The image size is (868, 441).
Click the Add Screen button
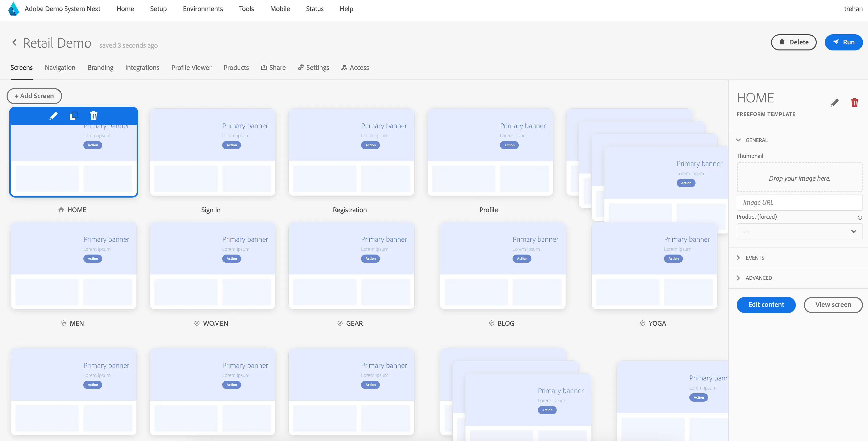pyautogui.click(x=34, y=96)
